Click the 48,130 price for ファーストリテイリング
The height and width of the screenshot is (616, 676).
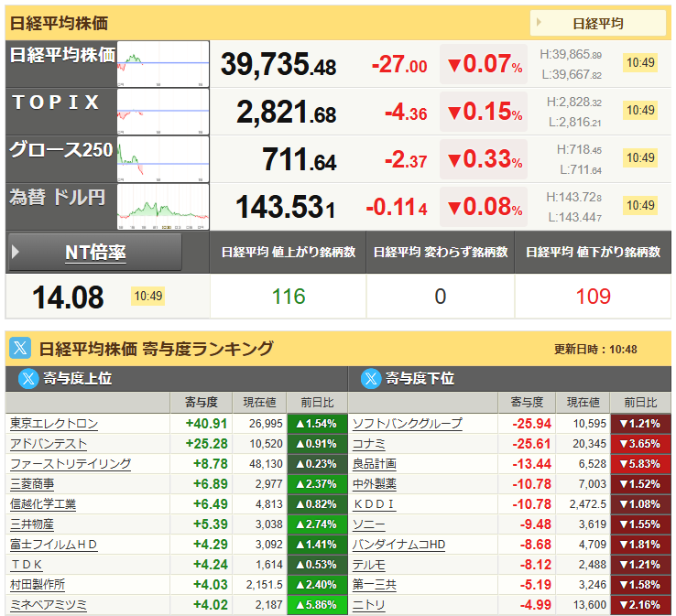coord(266,464)
